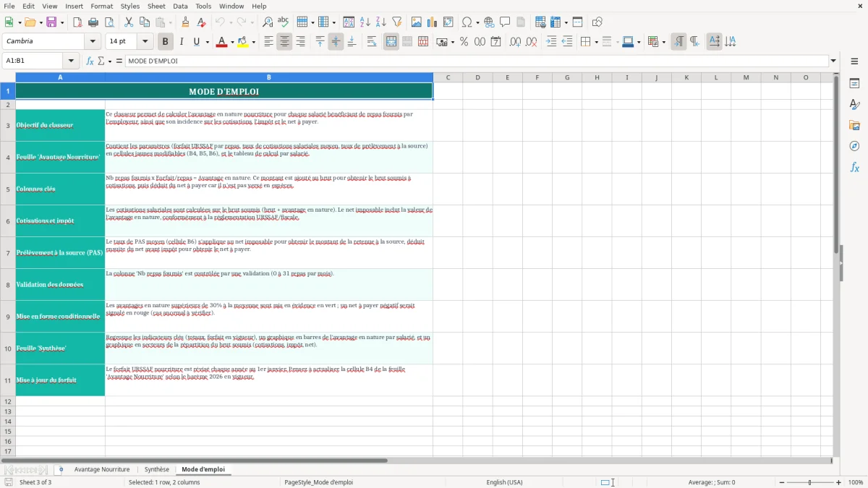868x488 pixels.
Task: Save the document with the Save icon
Action: pyautogui.click(x=51, y=22)
